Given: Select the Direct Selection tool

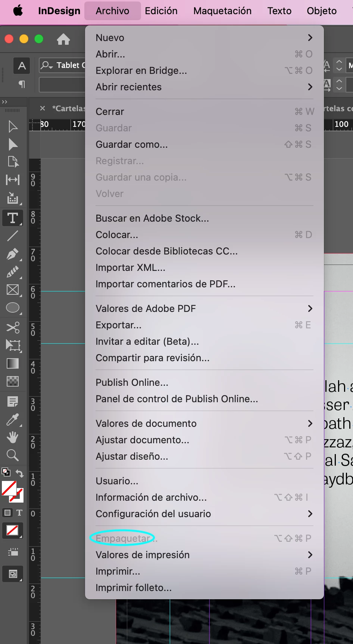Looking at the screenshot, I should (13, 144).
